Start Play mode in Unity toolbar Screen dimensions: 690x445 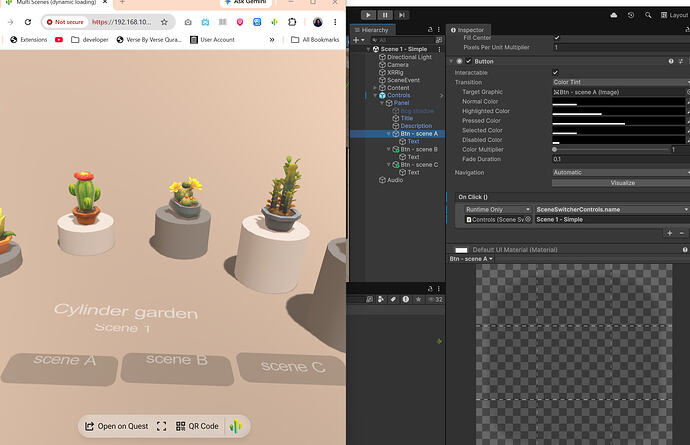click(368, 15)
